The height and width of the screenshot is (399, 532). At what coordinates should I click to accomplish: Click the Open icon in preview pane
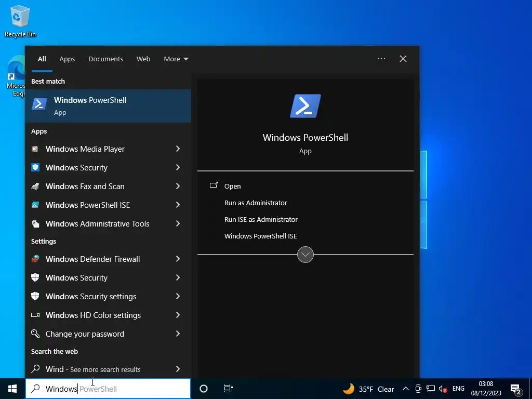click(x=214, y=185)
